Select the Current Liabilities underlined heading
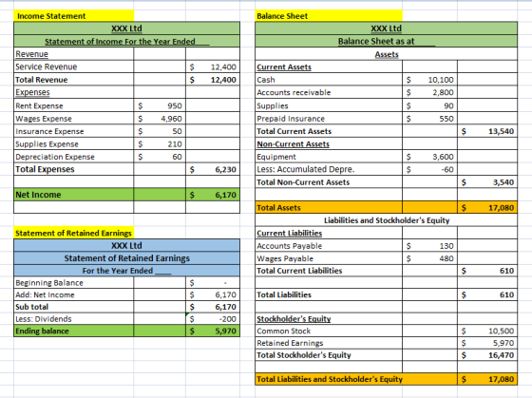Screen dimensions: 532x398 tap(290, 233)
